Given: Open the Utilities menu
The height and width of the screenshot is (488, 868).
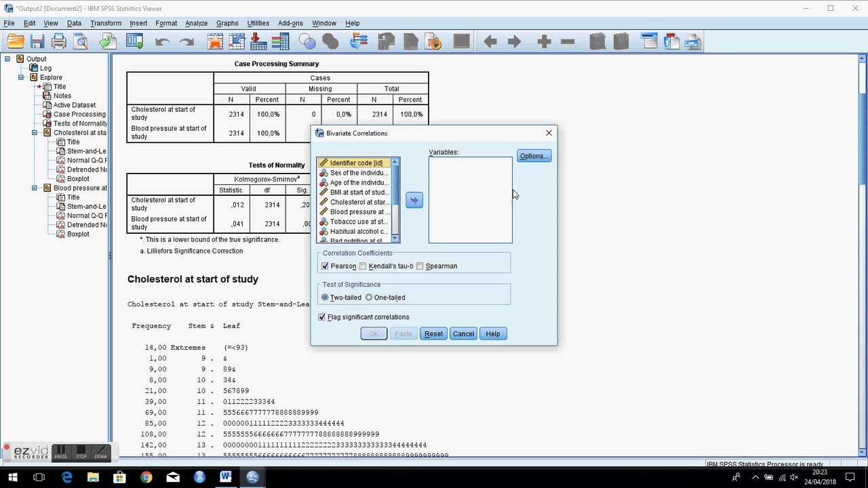Looking at the screenshot, I should (258, 23).
